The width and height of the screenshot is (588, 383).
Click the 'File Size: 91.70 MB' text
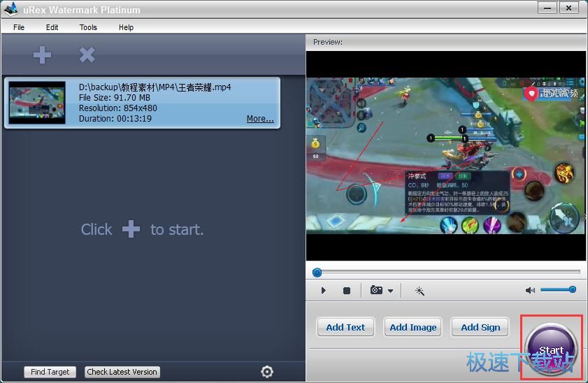click(115, 98)
